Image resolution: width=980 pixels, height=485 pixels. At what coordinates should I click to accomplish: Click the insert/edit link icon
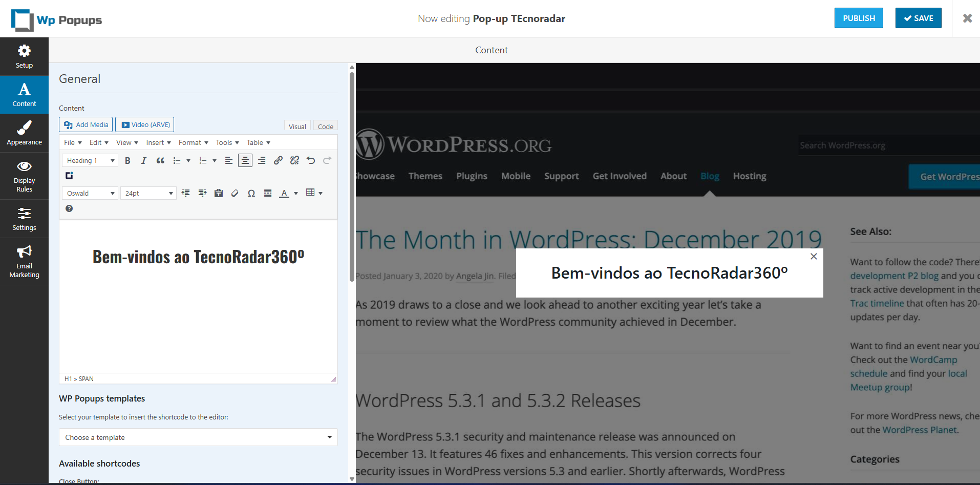278,161
